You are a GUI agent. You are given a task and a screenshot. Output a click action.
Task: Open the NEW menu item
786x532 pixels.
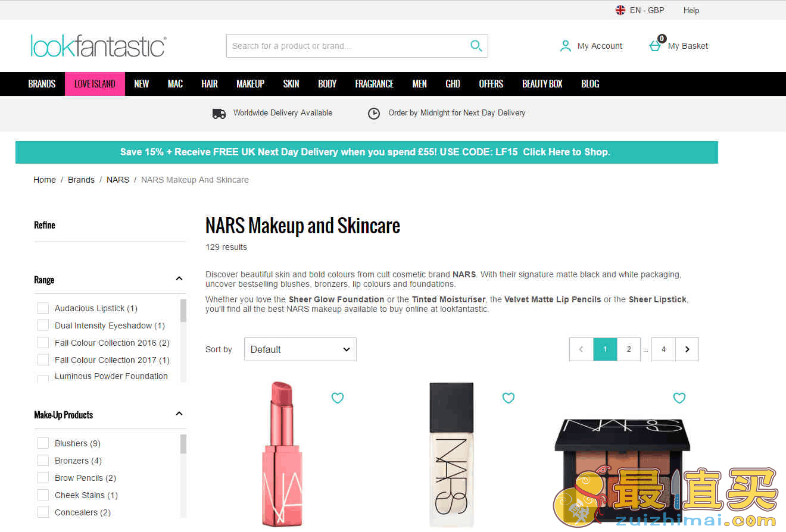[x=141, y=84]
